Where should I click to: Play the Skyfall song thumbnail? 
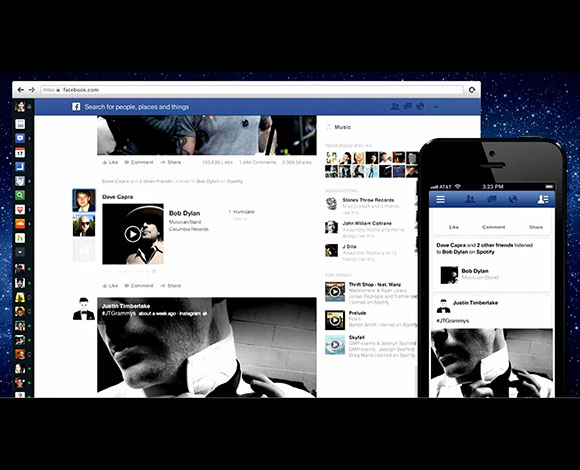(335, 345)
